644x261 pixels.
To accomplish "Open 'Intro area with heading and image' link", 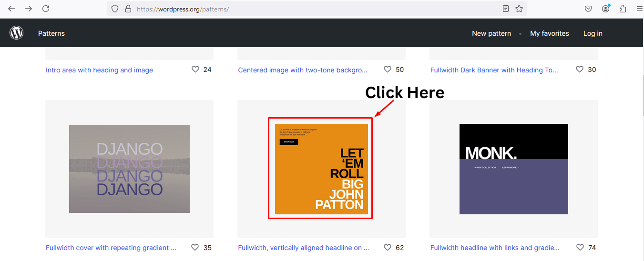I will (x=99, y=70).
